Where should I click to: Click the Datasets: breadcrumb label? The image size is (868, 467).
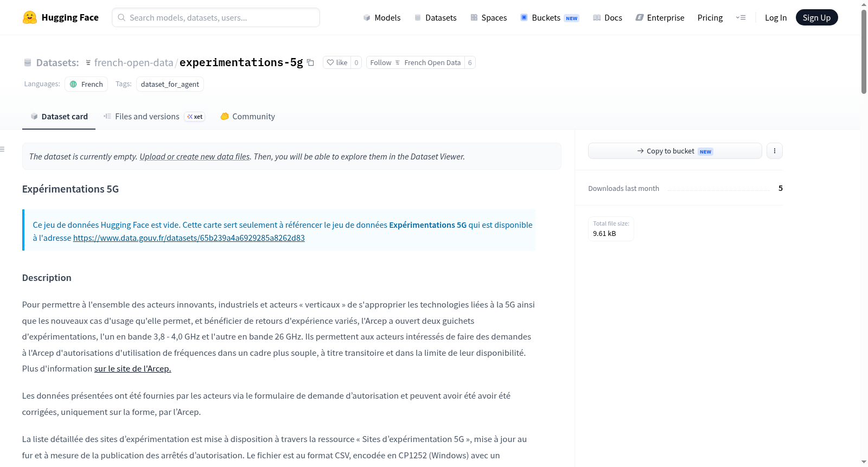tap(58, 63)
